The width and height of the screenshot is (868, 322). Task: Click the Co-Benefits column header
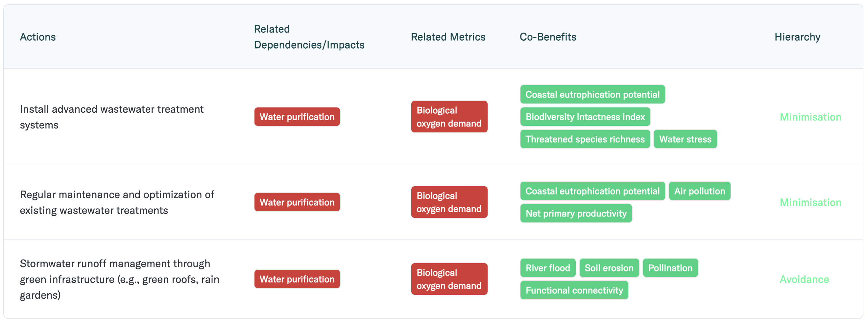[548, 37]
